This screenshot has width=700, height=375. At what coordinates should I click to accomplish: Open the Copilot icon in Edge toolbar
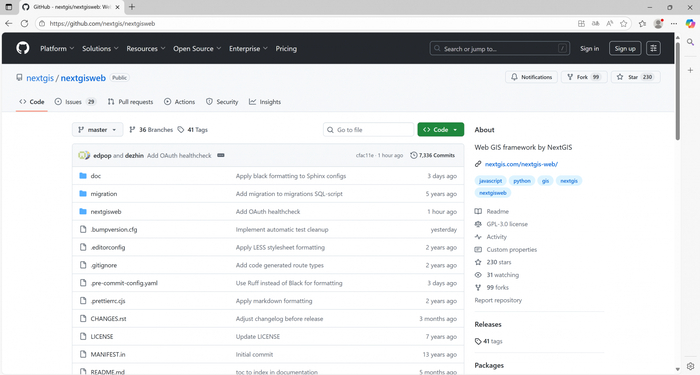690,24
